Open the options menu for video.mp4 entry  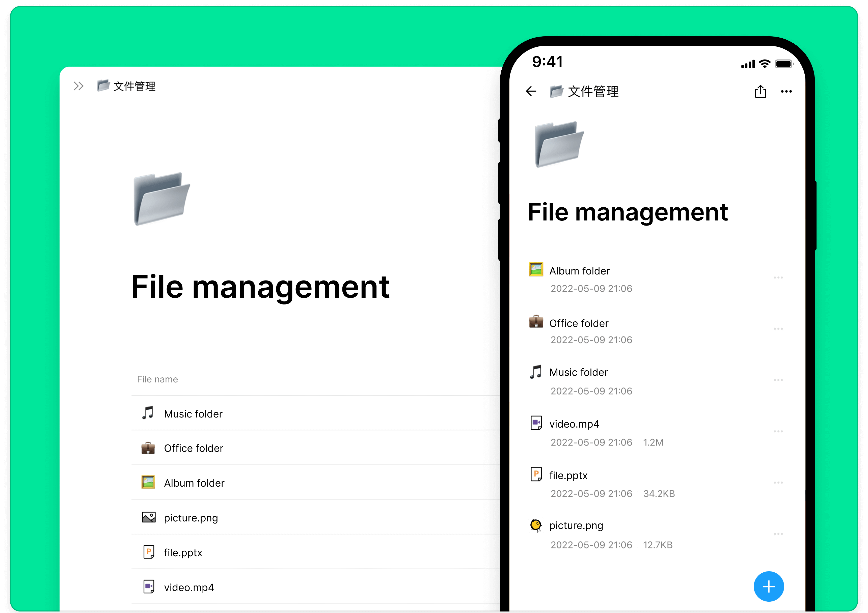coord(778,431)
